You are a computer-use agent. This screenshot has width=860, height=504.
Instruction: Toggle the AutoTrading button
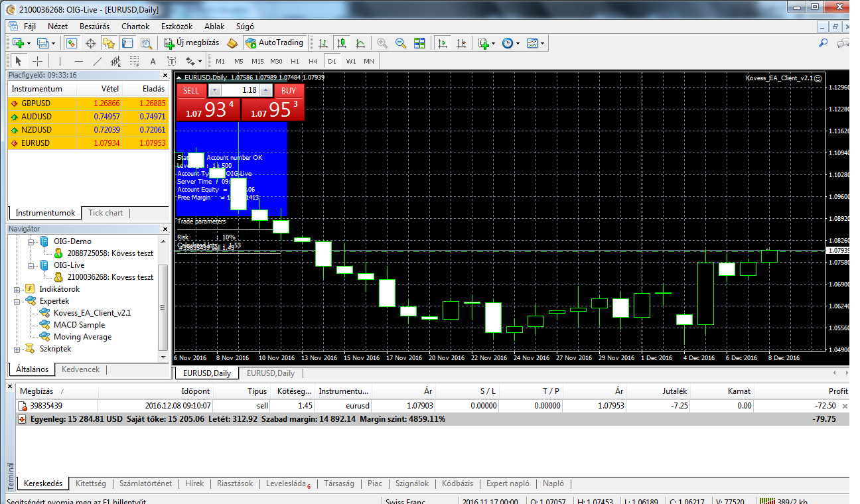click(x=274, y=42)
